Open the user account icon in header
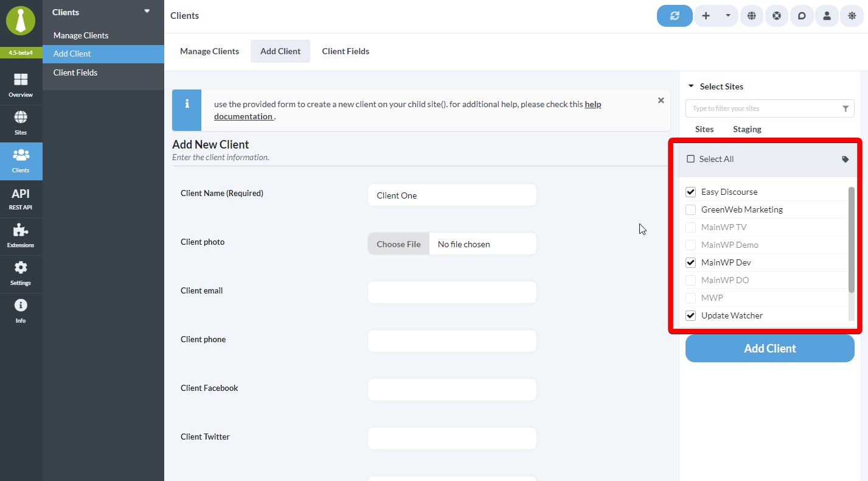Screen dimensions: 868x481 [x=827, y=16]
